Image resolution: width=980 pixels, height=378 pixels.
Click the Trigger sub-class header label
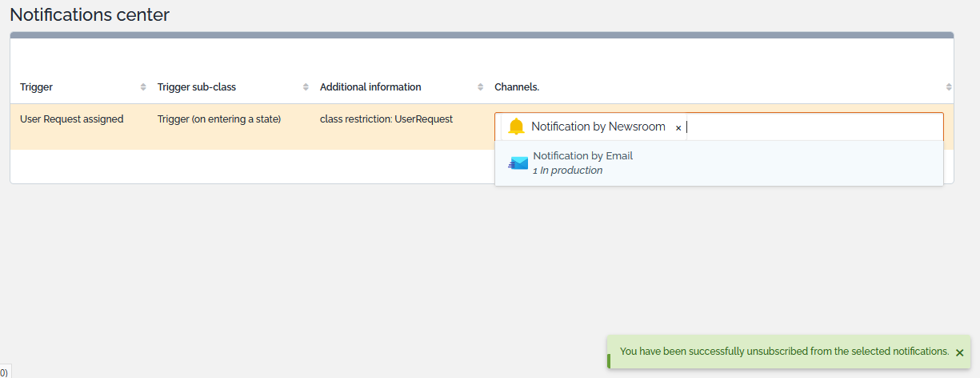pos(196,86)
